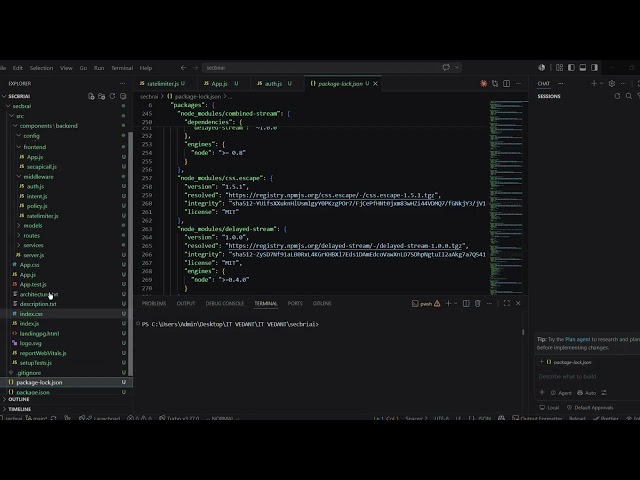This screenshot has width=640, height=480.
Task: Kill terminal with trash icon
Action: point(478,303)
